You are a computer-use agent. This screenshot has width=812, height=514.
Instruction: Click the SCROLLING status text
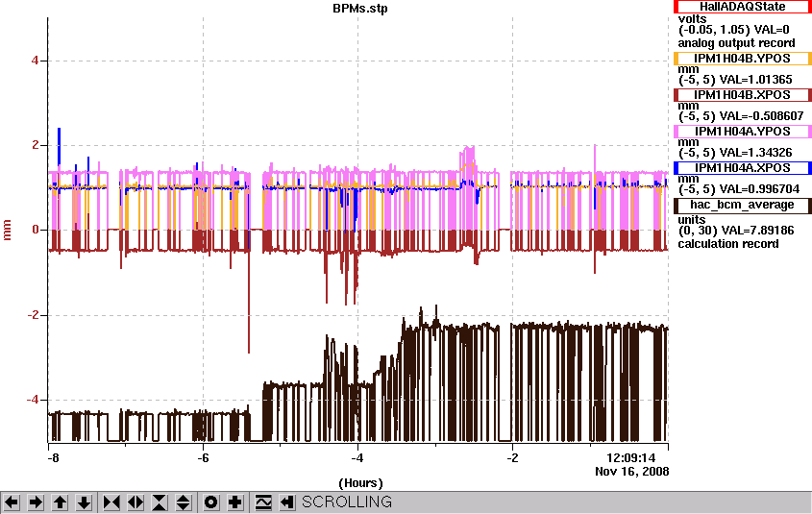point(347,502)
